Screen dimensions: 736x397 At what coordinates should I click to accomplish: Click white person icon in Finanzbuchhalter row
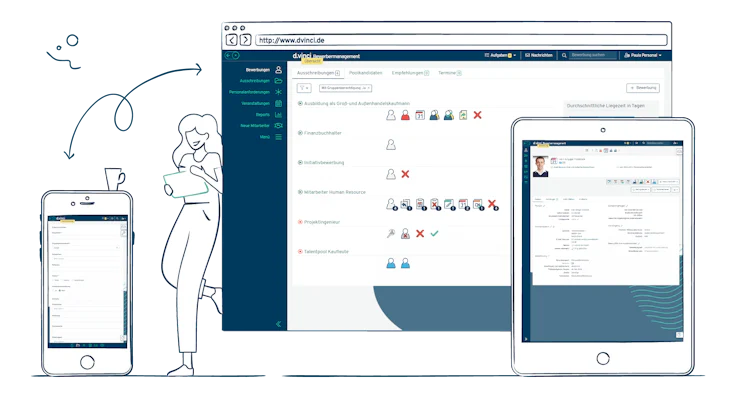point(391,145)
